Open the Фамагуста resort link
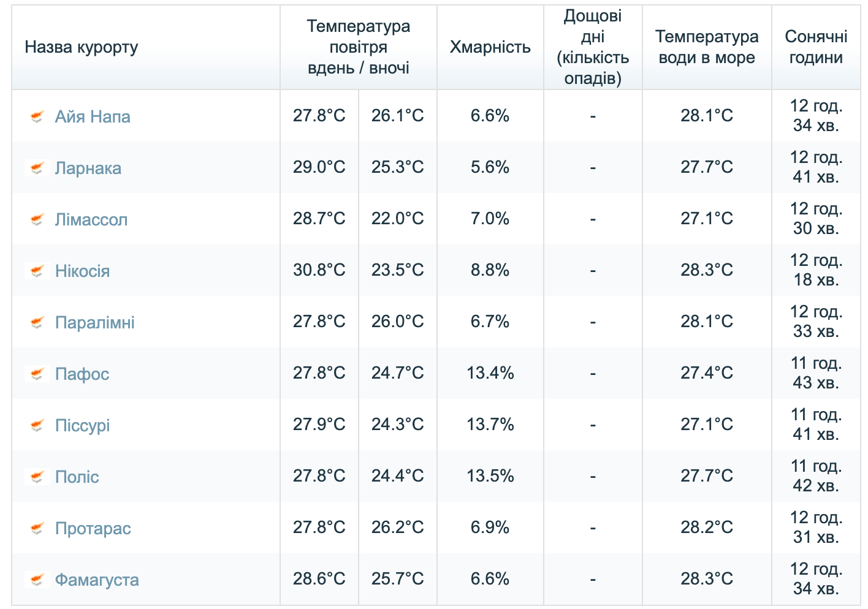The height and width of the screenshot is (609, 868). 97,580
